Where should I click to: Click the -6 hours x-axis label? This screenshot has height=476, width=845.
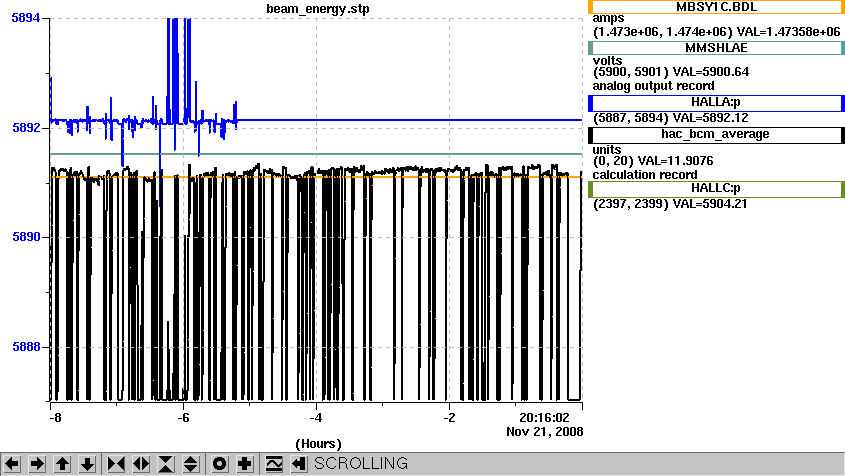(183, 418)
